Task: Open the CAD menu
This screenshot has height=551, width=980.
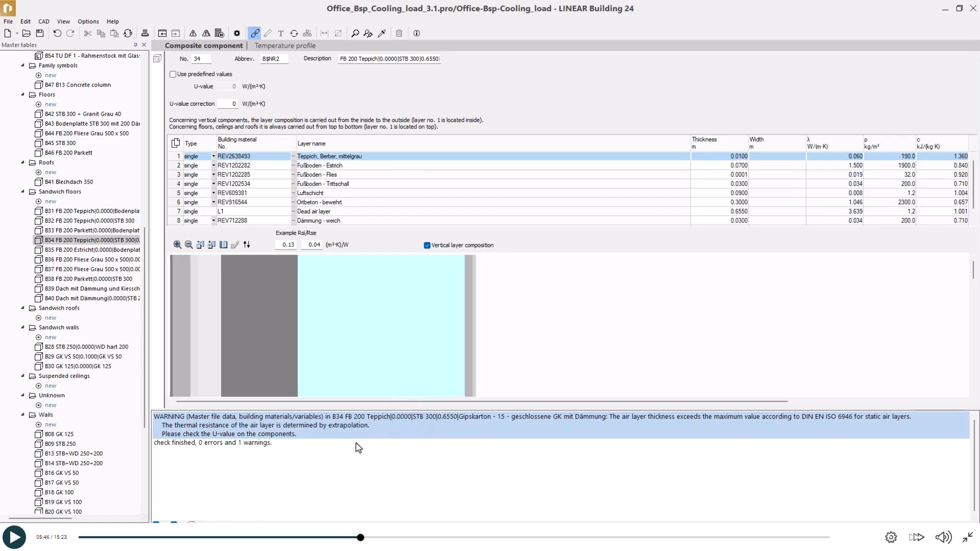Action: (44, 21)
